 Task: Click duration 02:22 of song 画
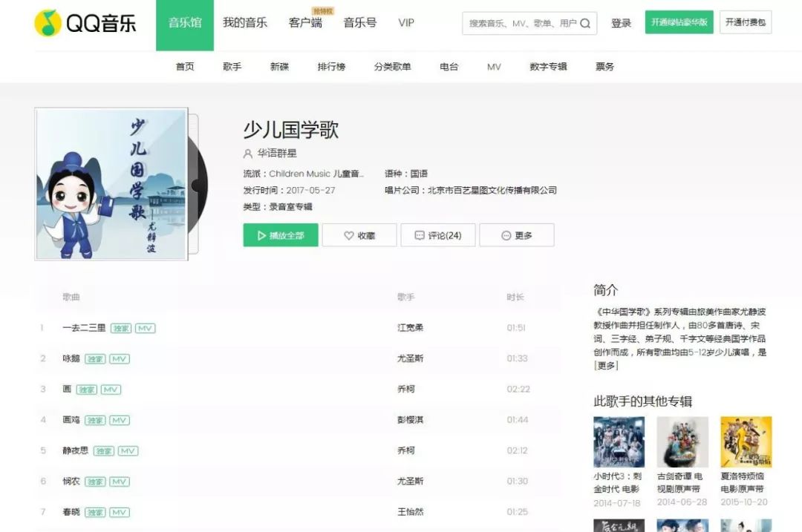click(x=518, y=390)
